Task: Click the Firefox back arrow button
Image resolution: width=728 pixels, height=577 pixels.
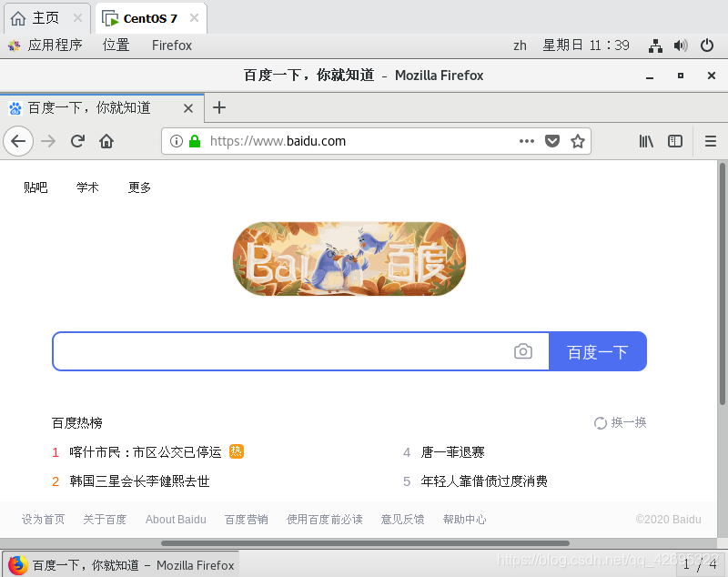Action: [x=18, y=141]
